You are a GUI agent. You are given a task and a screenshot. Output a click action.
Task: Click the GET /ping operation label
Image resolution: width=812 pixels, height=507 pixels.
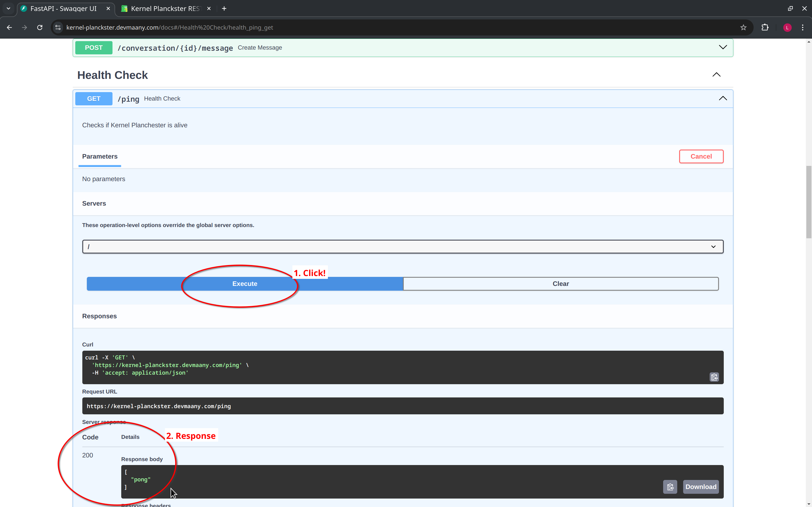129,98
